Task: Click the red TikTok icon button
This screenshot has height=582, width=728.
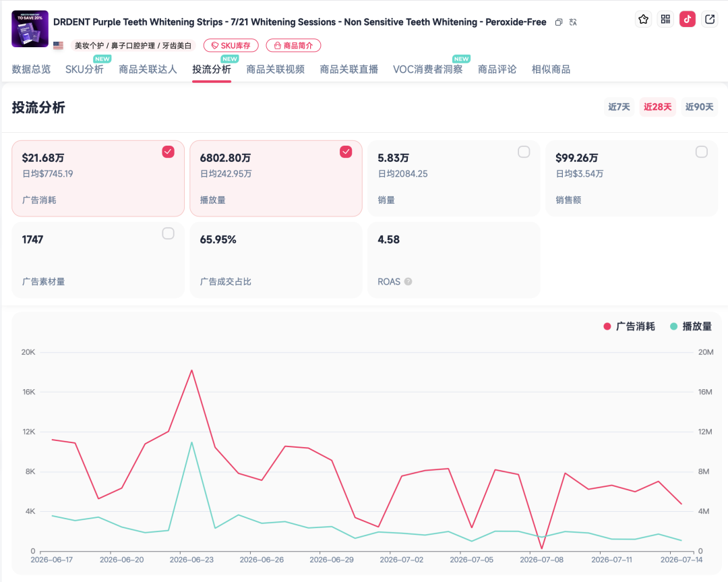Action: click(x=688, y=19)
